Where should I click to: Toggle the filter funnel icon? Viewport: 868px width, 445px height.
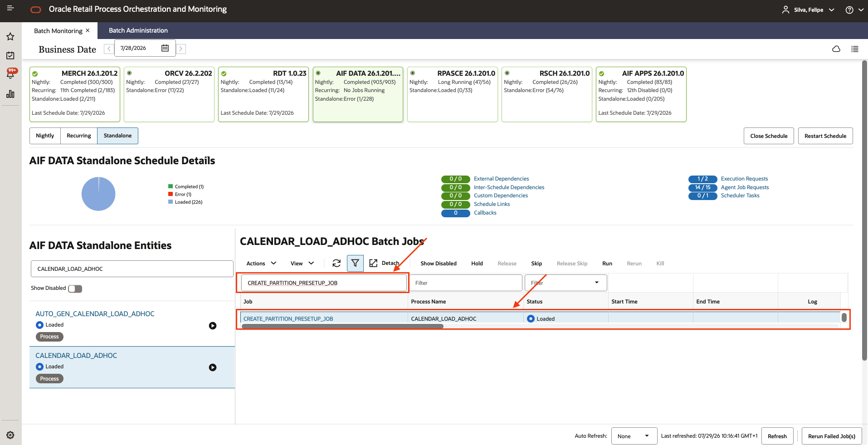[x=355, y=263]
